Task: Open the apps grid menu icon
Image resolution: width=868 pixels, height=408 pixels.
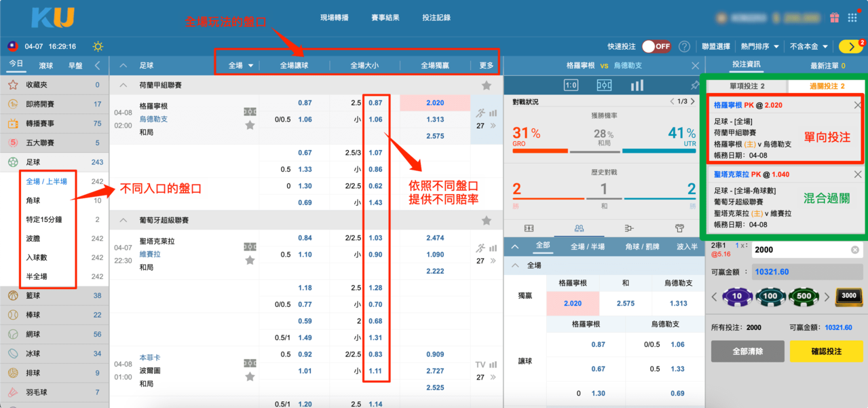Action: (852, 18)
